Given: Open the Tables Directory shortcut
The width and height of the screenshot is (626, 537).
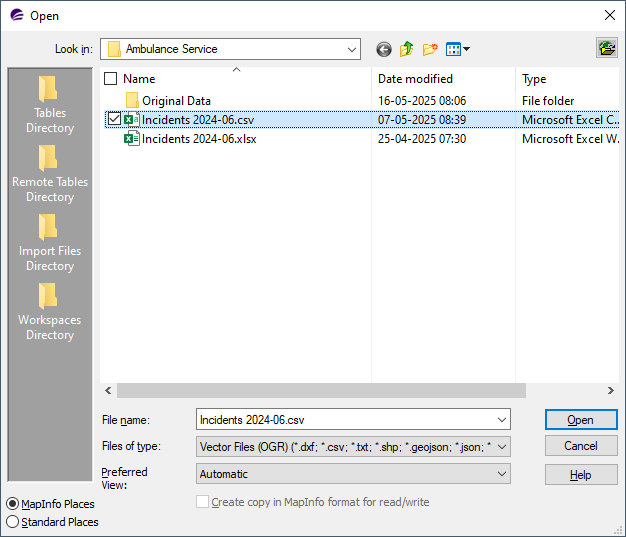Looking at the screenshot, I should pos(50,105).
